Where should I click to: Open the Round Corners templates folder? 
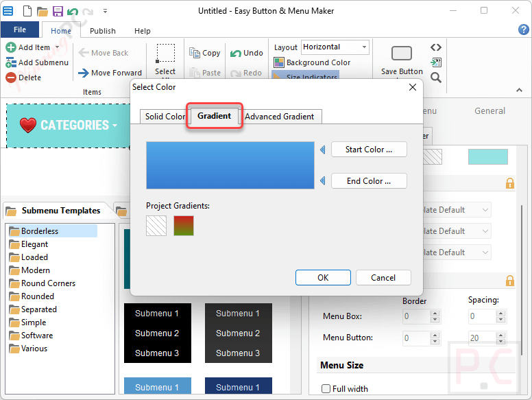click(x=42, y=283)
